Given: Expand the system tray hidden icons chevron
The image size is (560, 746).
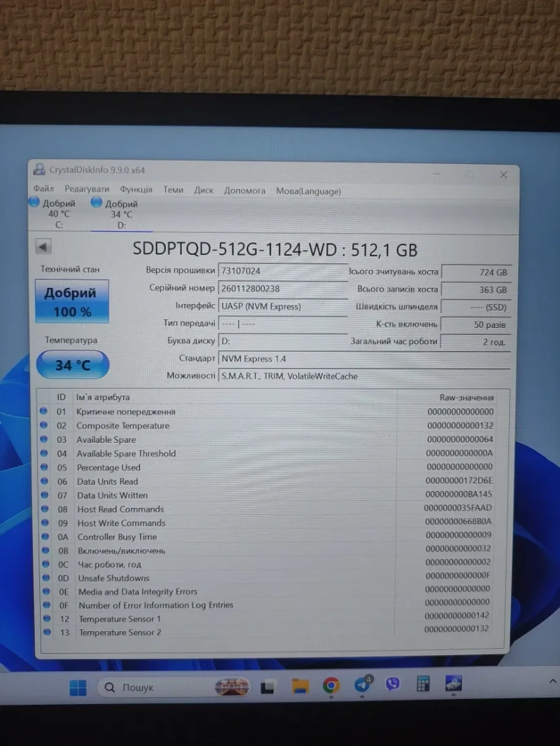Looking at the screenshot, I should point(552,682).
